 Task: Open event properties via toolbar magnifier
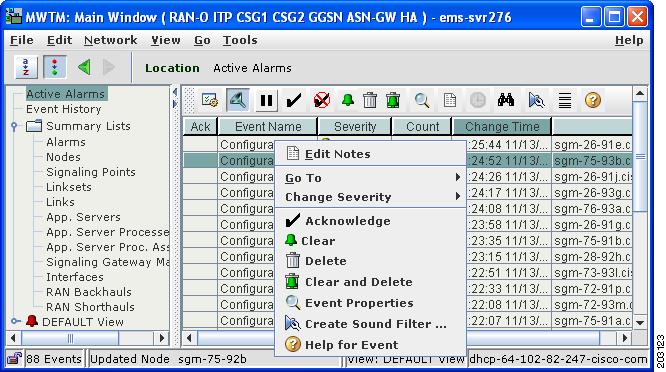[422, 101]
